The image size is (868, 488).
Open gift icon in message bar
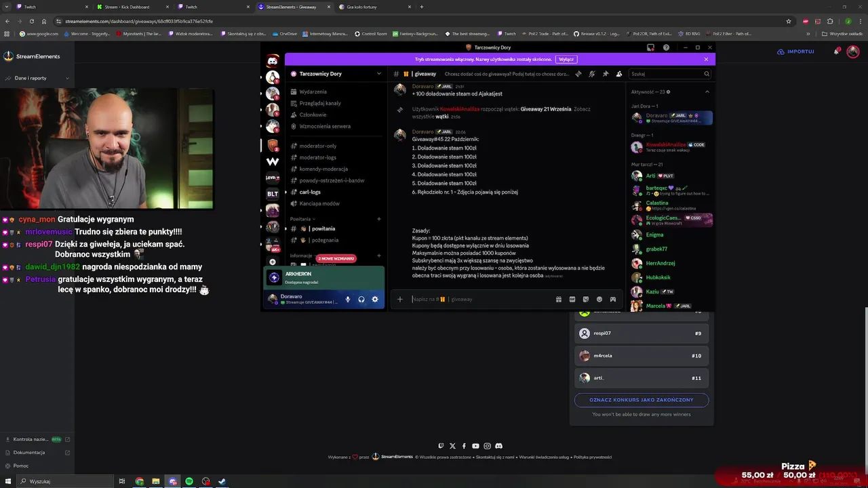click(559, 299)
